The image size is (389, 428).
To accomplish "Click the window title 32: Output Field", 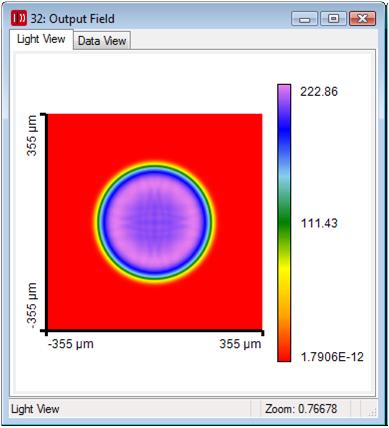I will coord(73,19).
